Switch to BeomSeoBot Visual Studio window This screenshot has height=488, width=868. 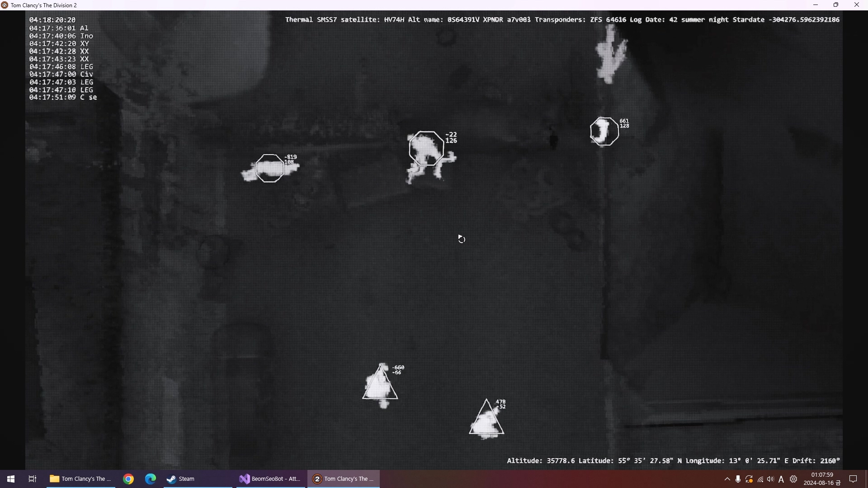270,479
